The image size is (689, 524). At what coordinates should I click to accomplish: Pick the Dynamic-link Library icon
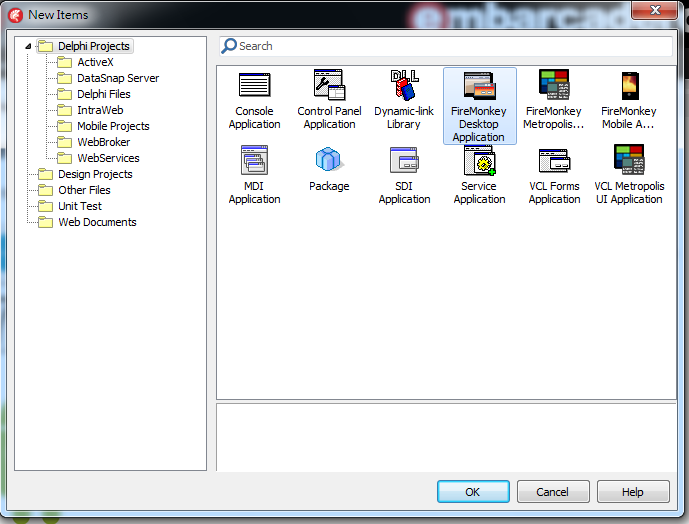(404, 84)
